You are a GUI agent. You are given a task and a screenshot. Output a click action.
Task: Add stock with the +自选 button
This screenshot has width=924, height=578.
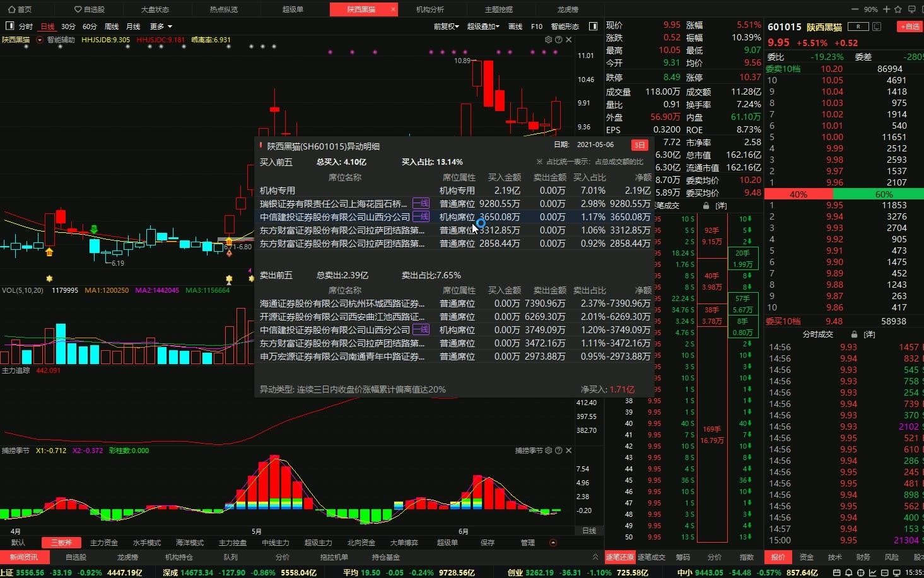909,27
